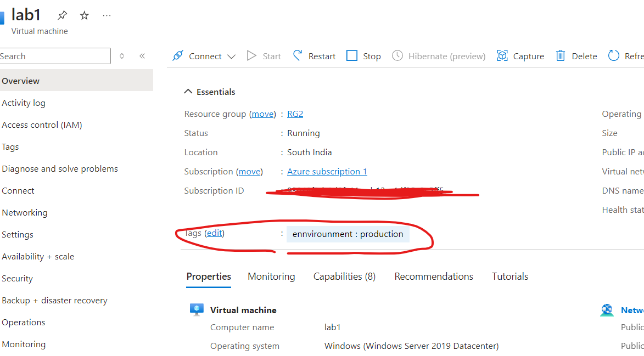Open Security in the left sidebar
This screenshot has height=356, width=644.
[17, 279]
